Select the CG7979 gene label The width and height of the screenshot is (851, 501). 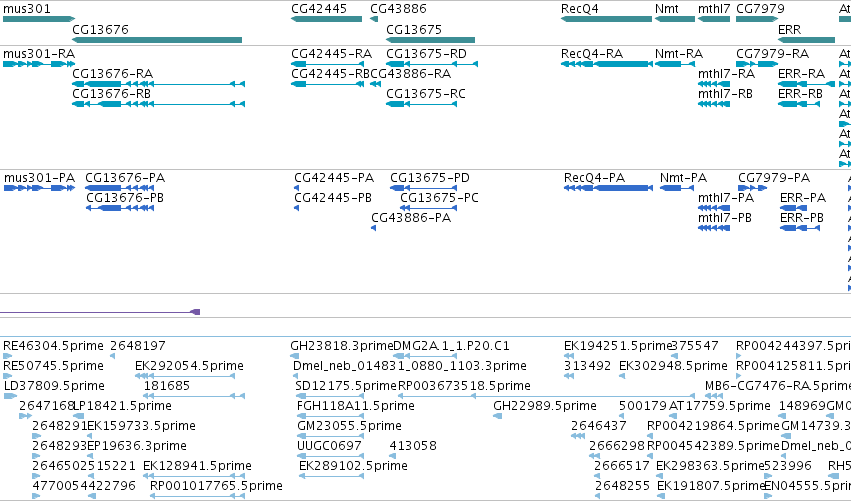pyautogui.click(x=760, y=9)
